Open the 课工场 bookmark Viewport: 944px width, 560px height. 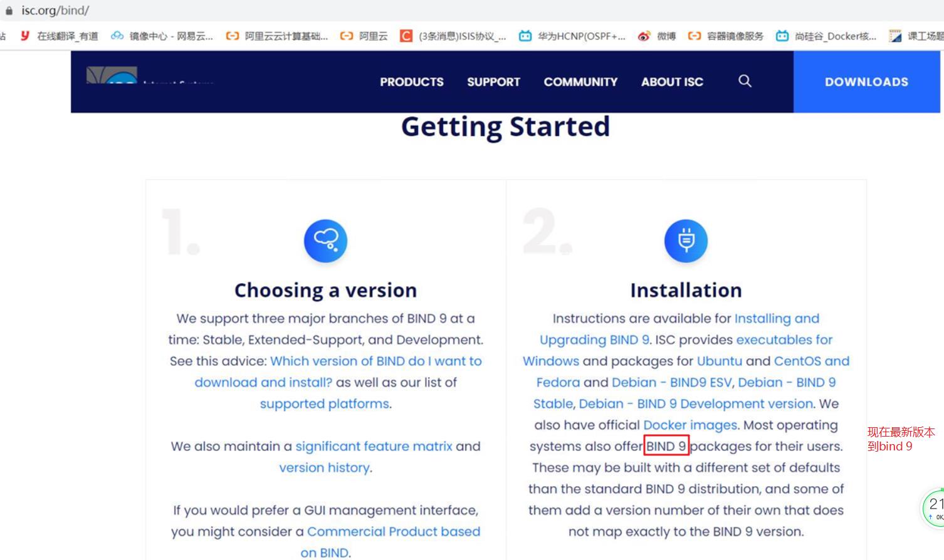[916, 36]
